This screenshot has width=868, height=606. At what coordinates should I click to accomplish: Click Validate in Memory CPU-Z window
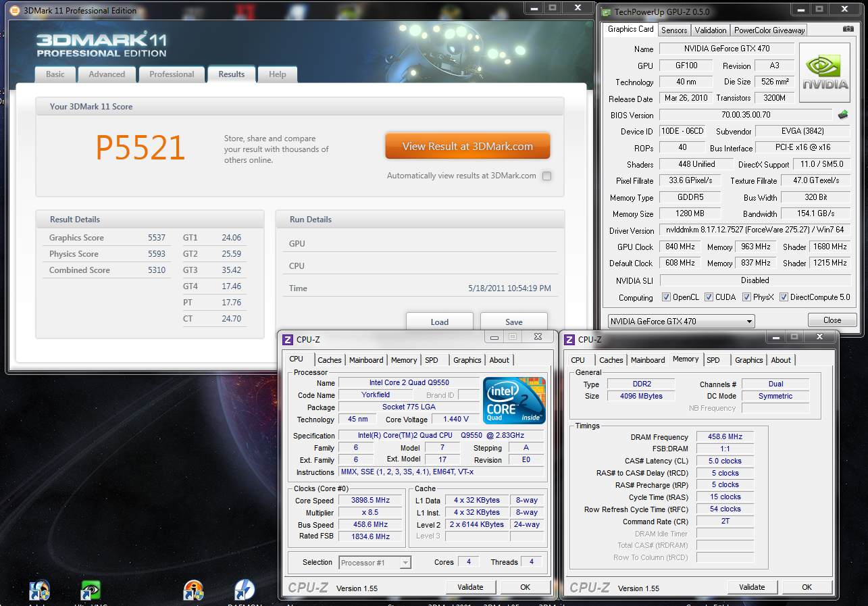pyautogui.click(x=752, y=587)
